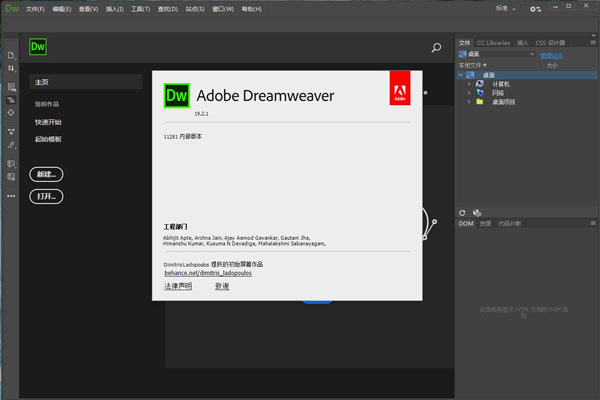Image resolution: width=600 pixels, height=400 pixels.
Task: Open the 帮助(H) menu
Action: click(251, 9)
